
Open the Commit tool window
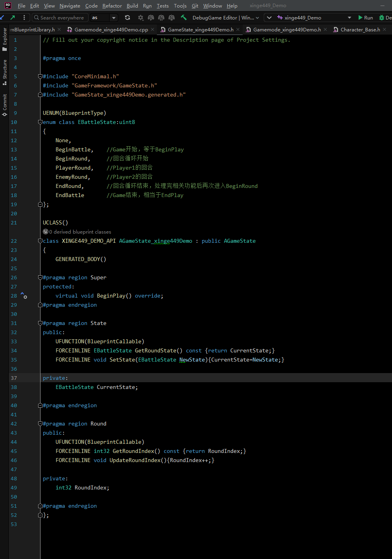coord(5,105)
